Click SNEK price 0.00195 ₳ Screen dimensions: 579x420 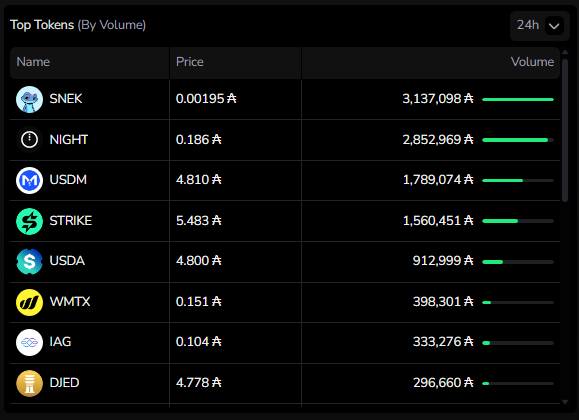pyautogui.click(x=206, y=99)
